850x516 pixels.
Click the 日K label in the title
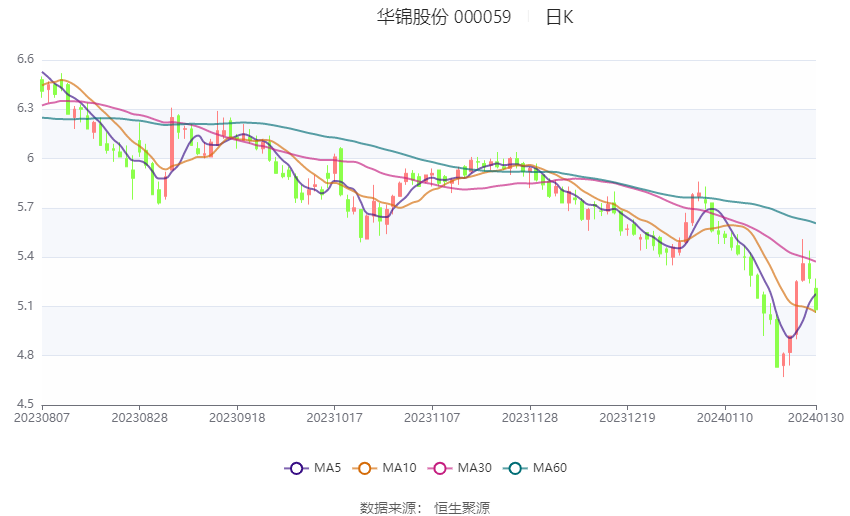pyautogui.click(x=559, y=17)
